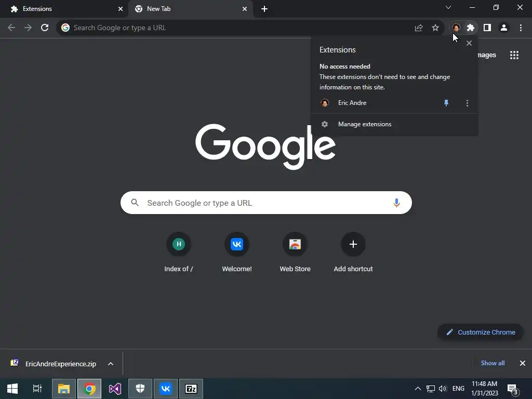Open File Explorer from the taskbar
532x399 pixels.
[x=64, y=389]
